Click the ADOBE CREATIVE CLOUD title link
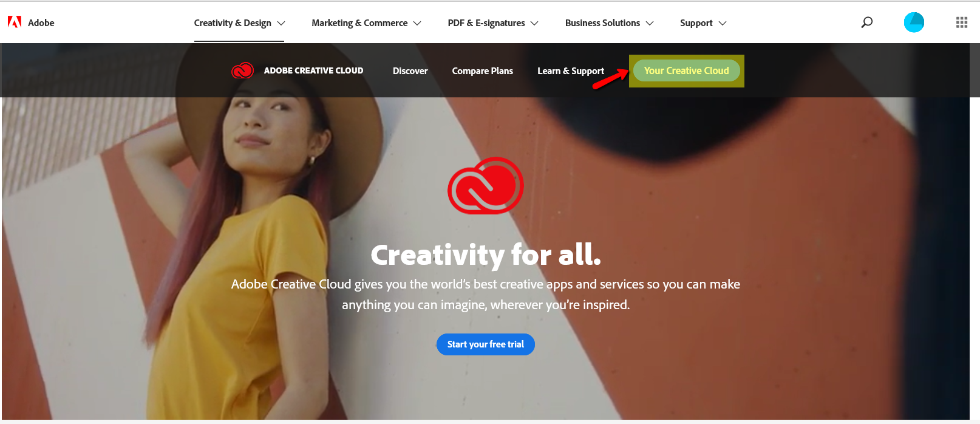This screenshot has width=980, height=424. pyautogui.click(x=313, y=70)
